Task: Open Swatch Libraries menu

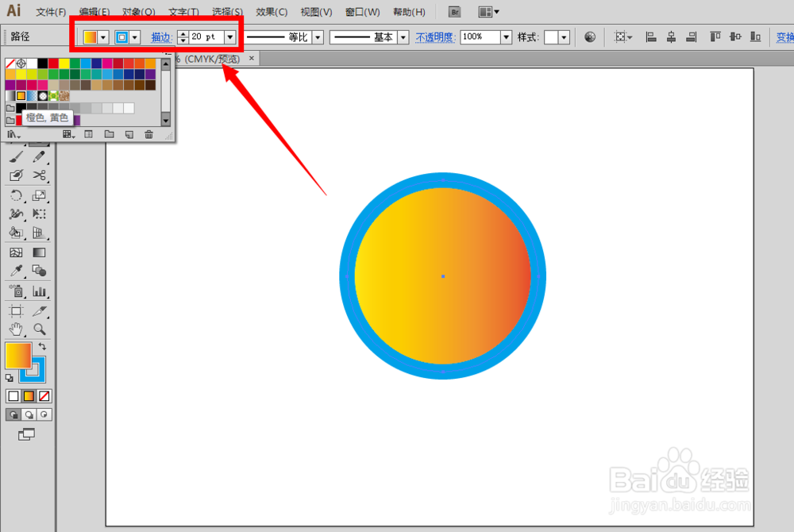Action: coord(13,134)
